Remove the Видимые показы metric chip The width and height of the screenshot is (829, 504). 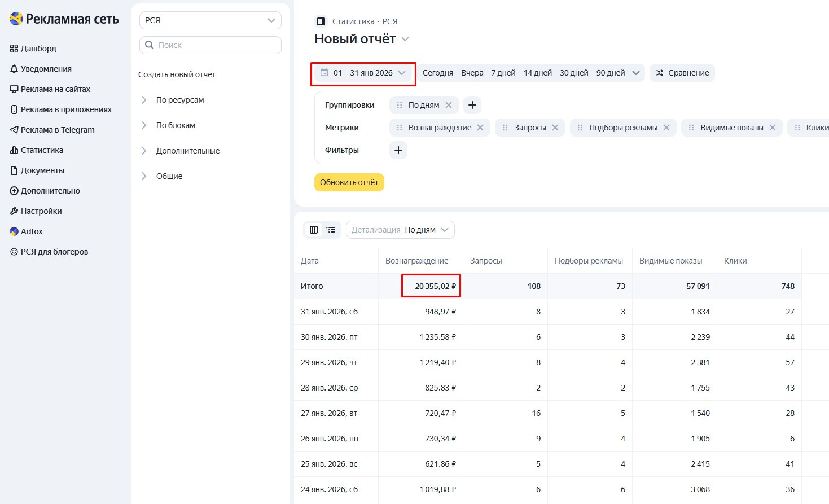(x=773, y=128)
